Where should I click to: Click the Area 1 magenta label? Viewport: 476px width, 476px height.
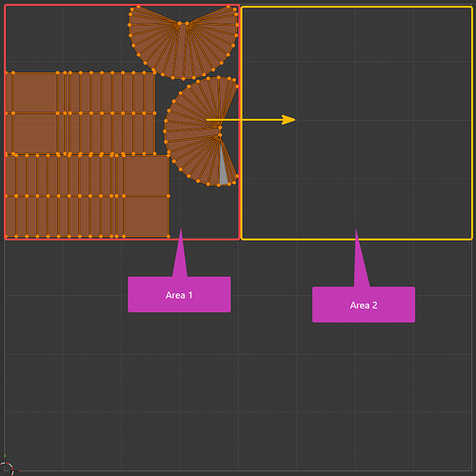click(x=179, y=294)
